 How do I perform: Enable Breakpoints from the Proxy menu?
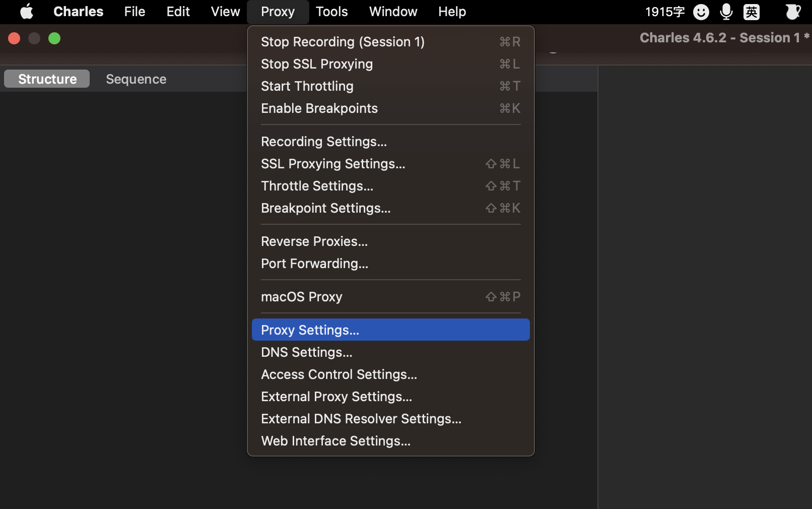tap(319, 108)
